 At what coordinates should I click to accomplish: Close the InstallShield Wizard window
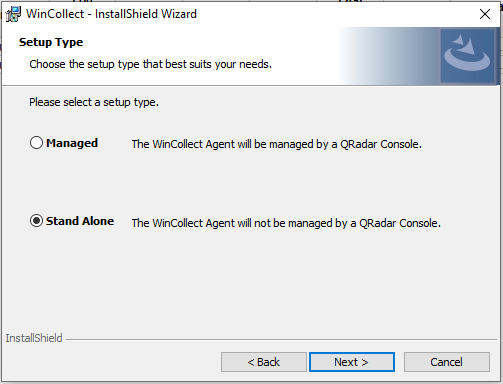coord(485,14)
